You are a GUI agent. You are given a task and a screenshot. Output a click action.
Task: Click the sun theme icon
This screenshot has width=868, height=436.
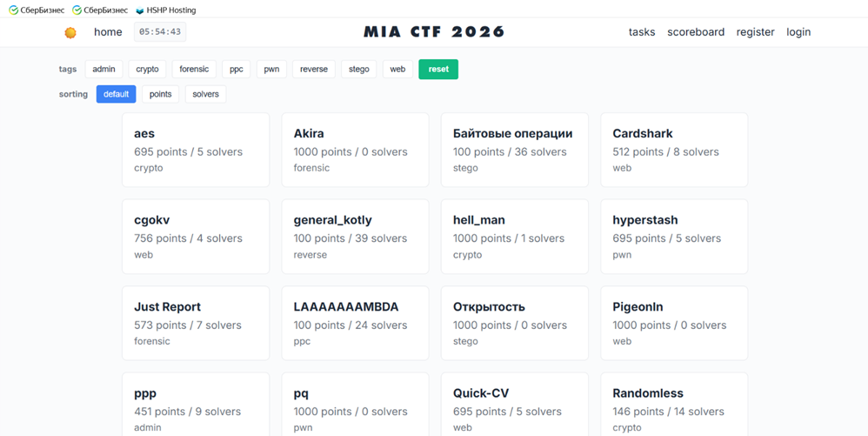click(70, 33)
